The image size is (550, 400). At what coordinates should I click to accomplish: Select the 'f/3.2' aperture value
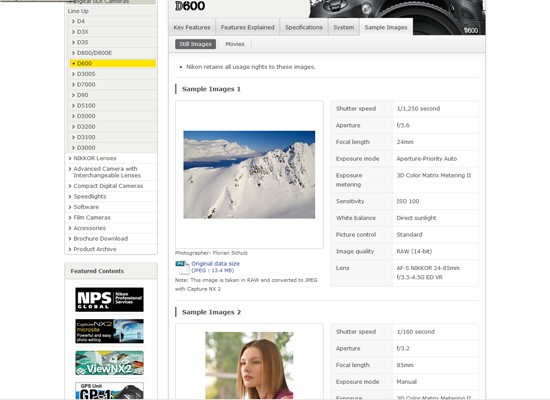click(x=403, y=348)
